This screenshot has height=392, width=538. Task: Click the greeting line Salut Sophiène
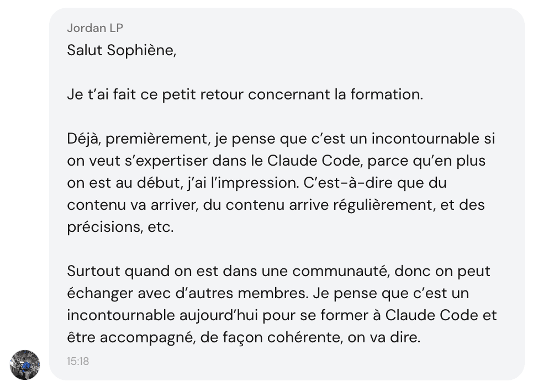point(123,50)
